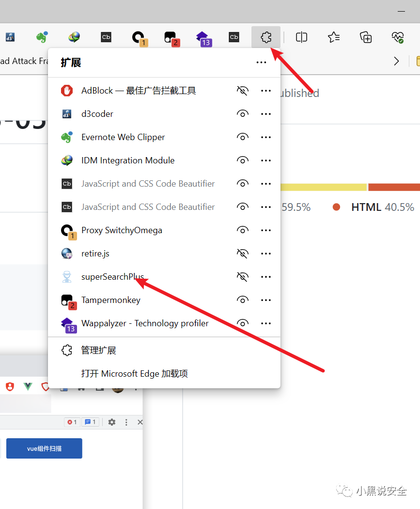Image resolution: width=420 pixels, height=509 pixels.
Task: Toggle first JavaScript and CSS Code Beautifier visibility
Action: (x=243, y=184)
